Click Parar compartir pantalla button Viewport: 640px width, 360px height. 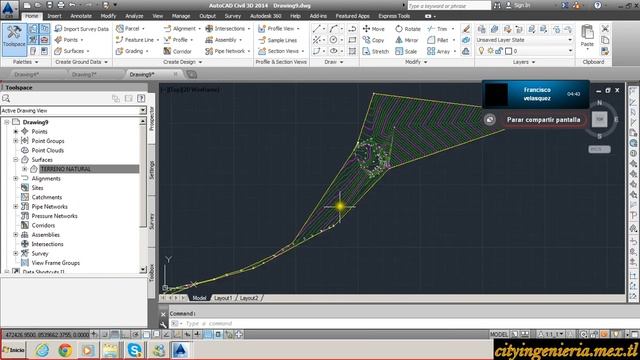click(543, 120)
